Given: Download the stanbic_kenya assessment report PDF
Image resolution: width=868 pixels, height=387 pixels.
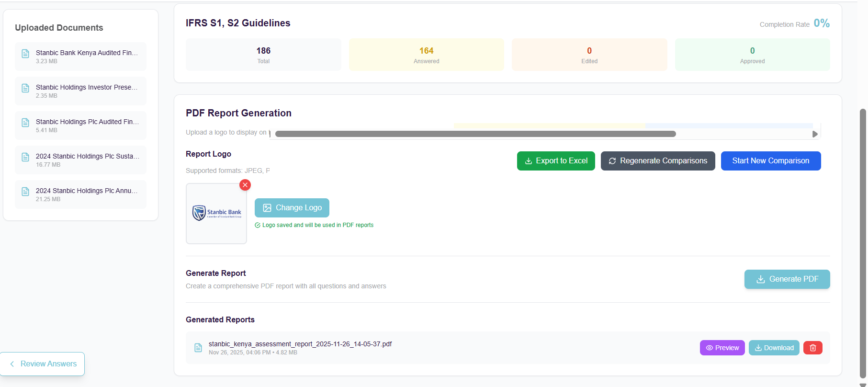Looking at the screenshot, I should click(x=774, y=348).
